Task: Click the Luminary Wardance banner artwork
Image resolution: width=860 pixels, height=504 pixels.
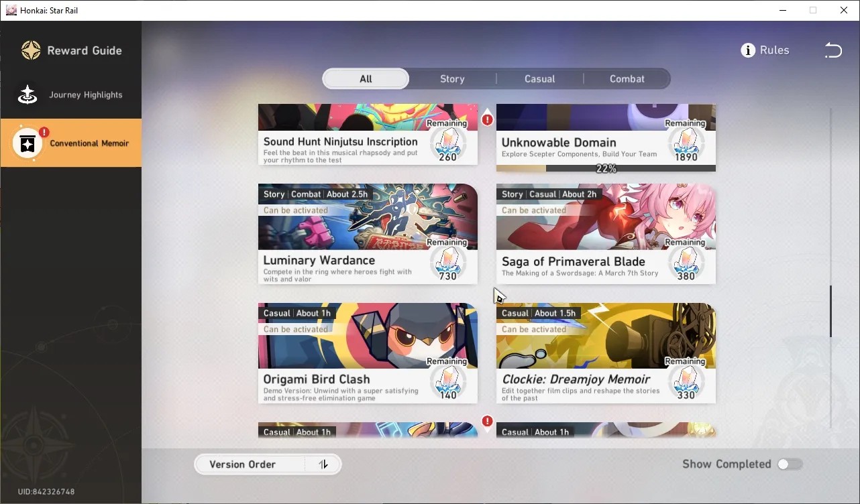Action: 368,217
